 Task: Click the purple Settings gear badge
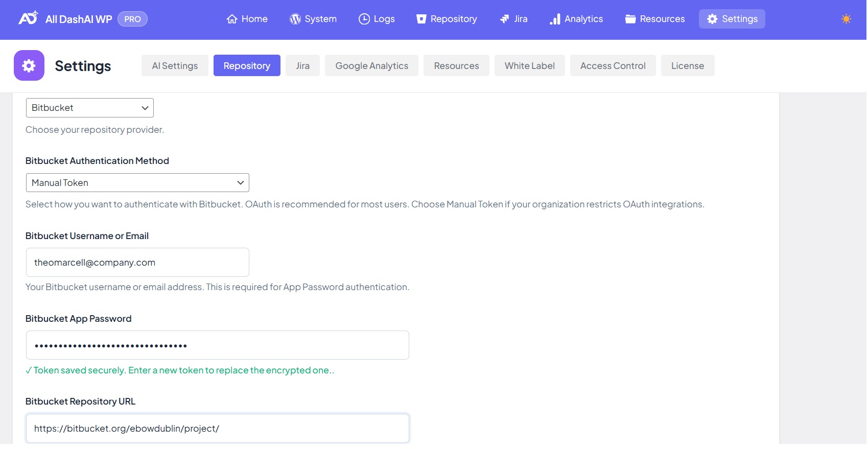click(x=29, y=65)
